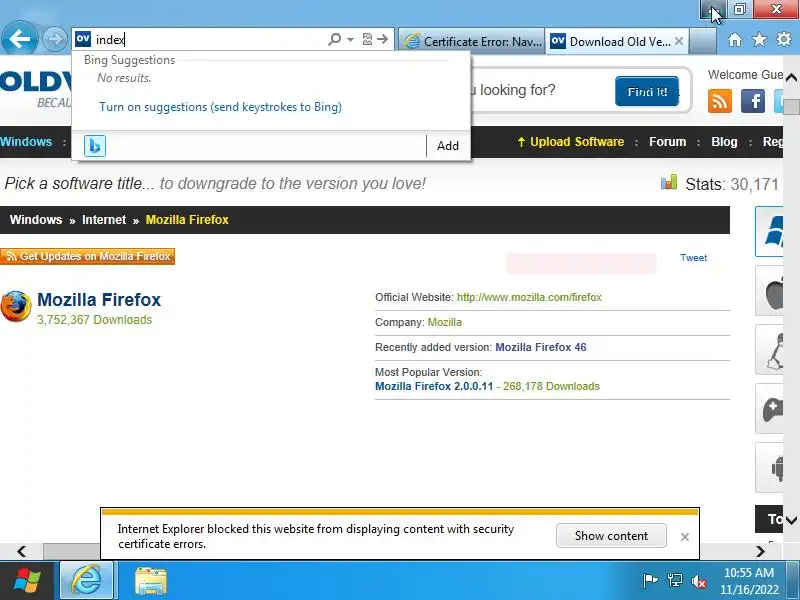
Task: Click the page scroll down arrow
Action: click(x=791, y=520)
